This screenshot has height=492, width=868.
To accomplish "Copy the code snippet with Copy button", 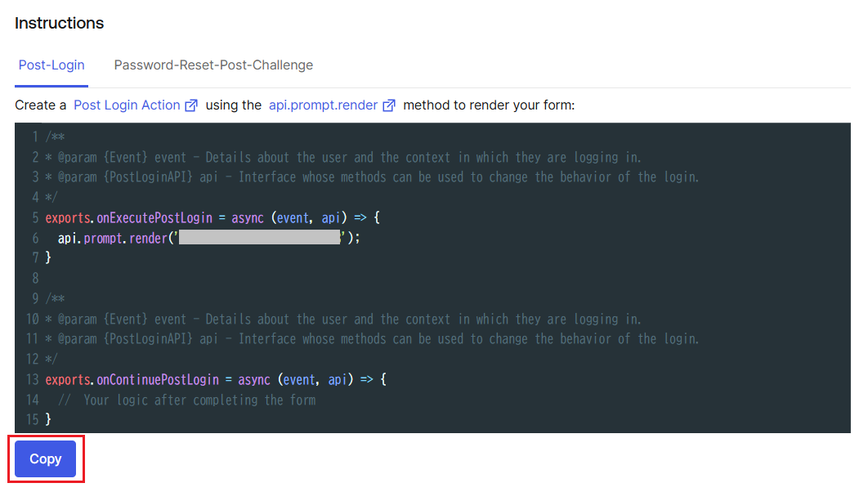I will click(x=46, y=458).
